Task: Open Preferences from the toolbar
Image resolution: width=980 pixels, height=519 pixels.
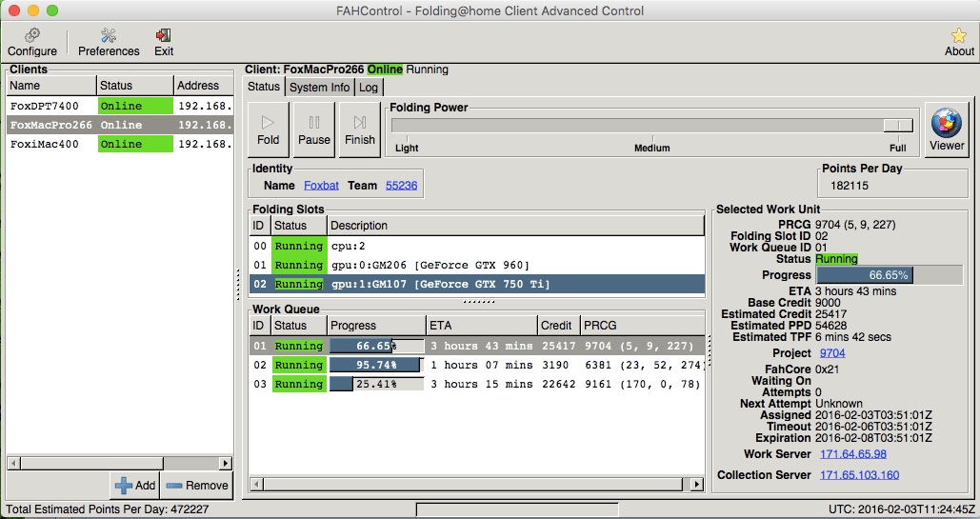Action: pos(109,42)
